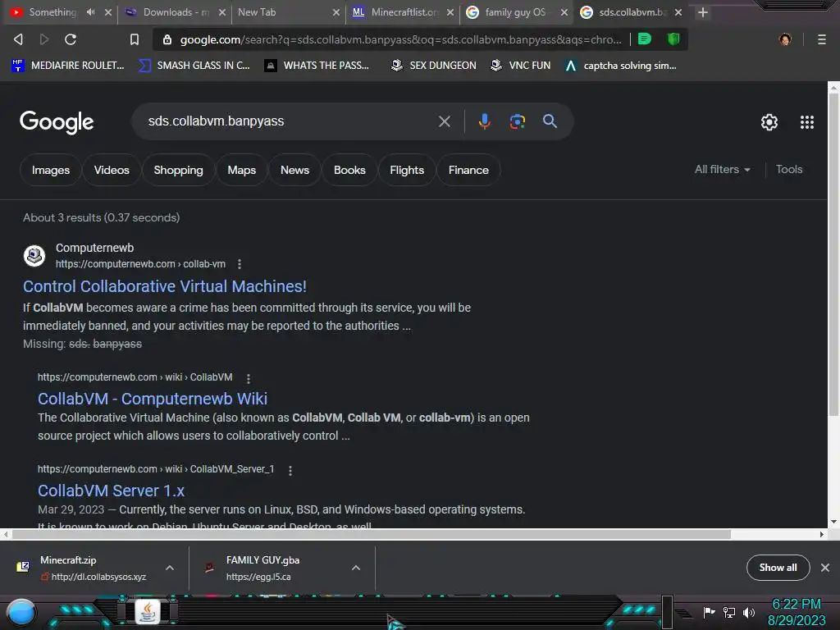Bookmark this page with the bookmark icon
The width and height of the screenshot is (840, 630).
pyautogui.click(x=135, y=39)
